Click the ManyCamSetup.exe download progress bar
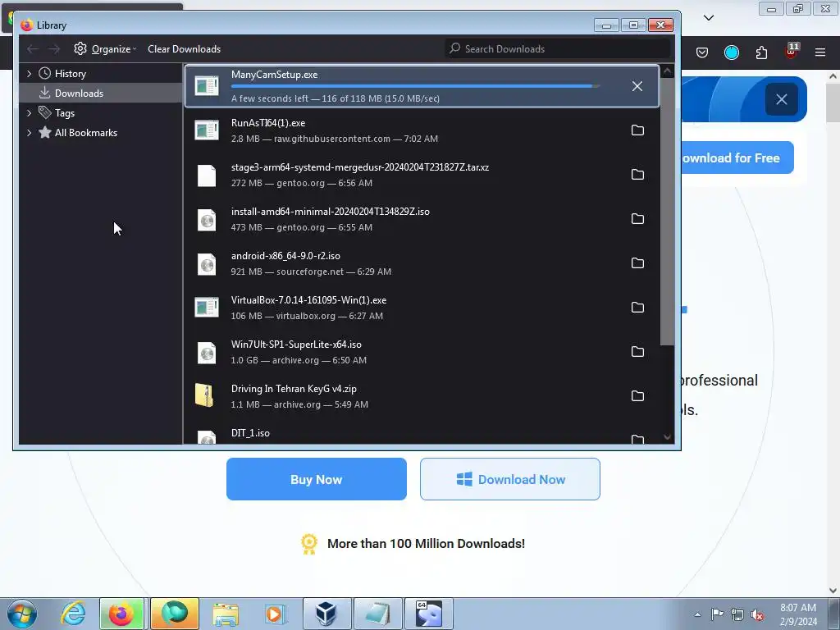Screen dimensions: 840x630 coord(415,85)
